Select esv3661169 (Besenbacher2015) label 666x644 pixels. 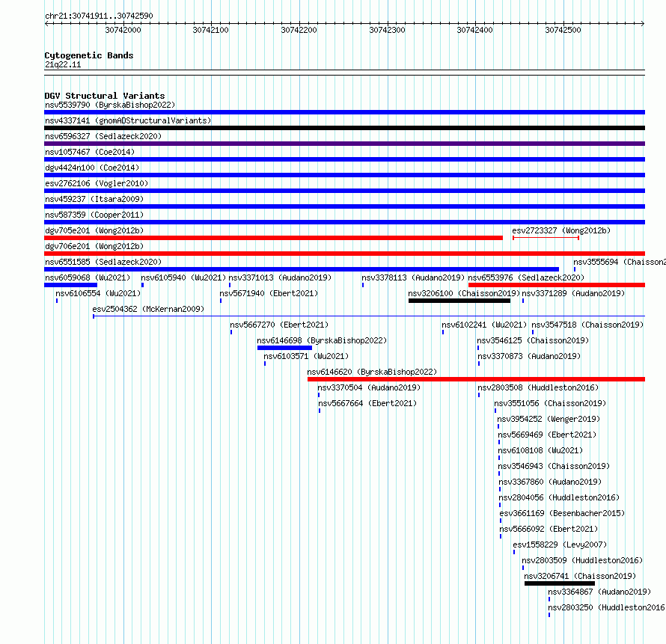click(x=562, y=513)
